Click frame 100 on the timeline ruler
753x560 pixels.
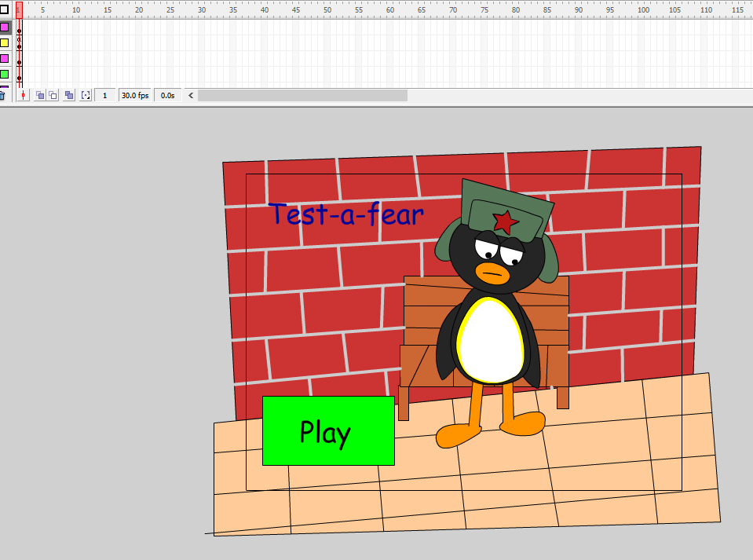point(642,10)
